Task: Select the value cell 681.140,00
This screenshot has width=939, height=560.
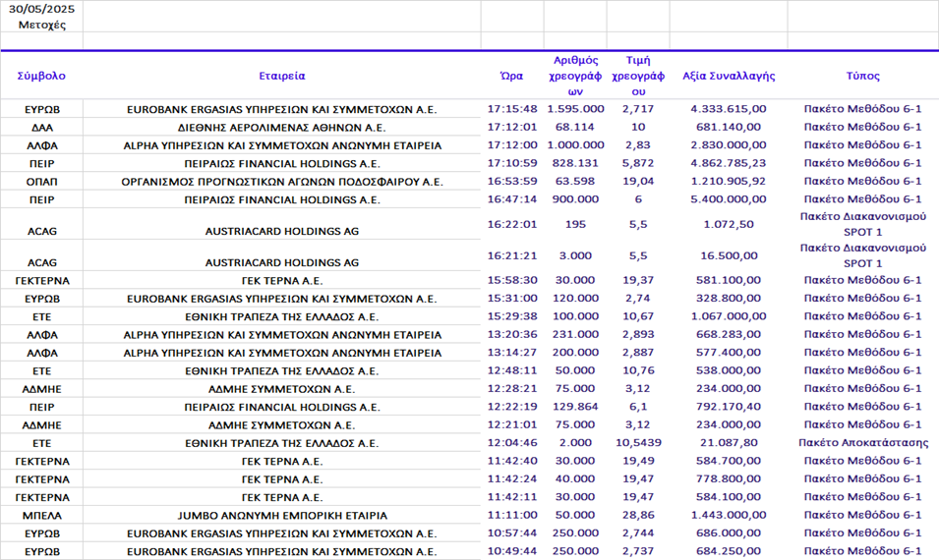Action: pos(729,127)
